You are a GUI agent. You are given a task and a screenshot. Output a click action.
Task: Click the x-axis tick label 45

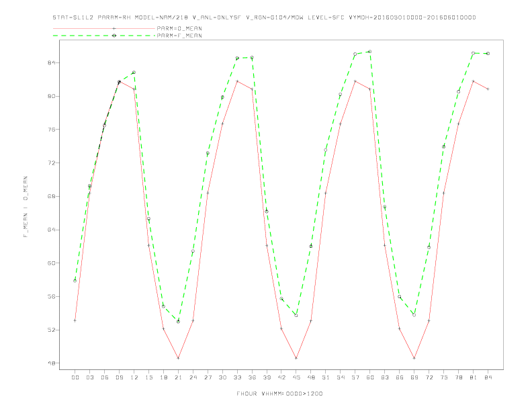click(296, 377)
